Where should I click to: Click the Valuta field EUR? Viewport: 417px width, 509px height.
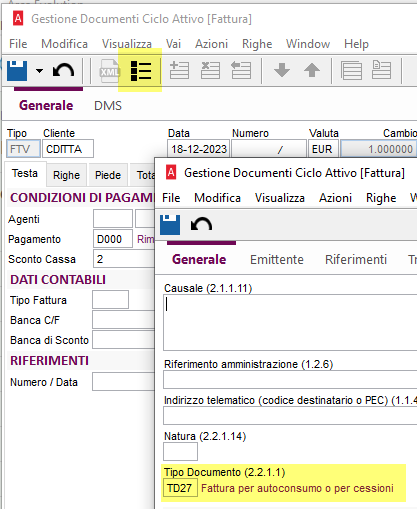pyautogui.click(x=323, y=149)
